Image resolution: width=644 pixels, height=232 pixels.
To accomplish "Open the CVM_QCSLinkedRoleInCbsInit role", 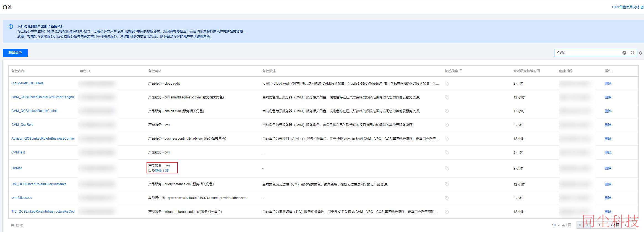I will [35, 111].
